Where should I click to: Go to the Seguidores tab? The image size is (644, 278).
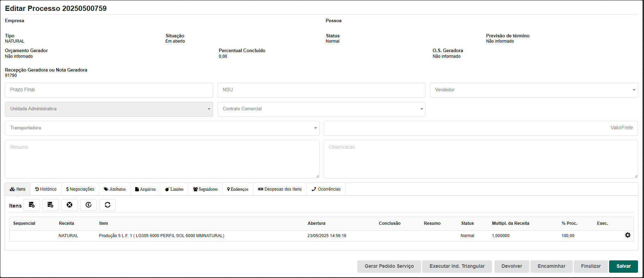click(205, 189)
